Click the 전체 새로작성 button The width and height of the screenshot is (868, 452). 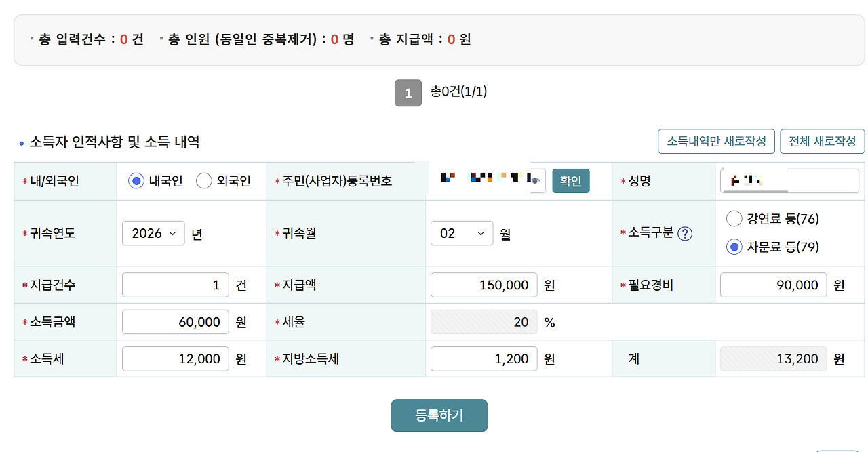[x=822, y=141]
